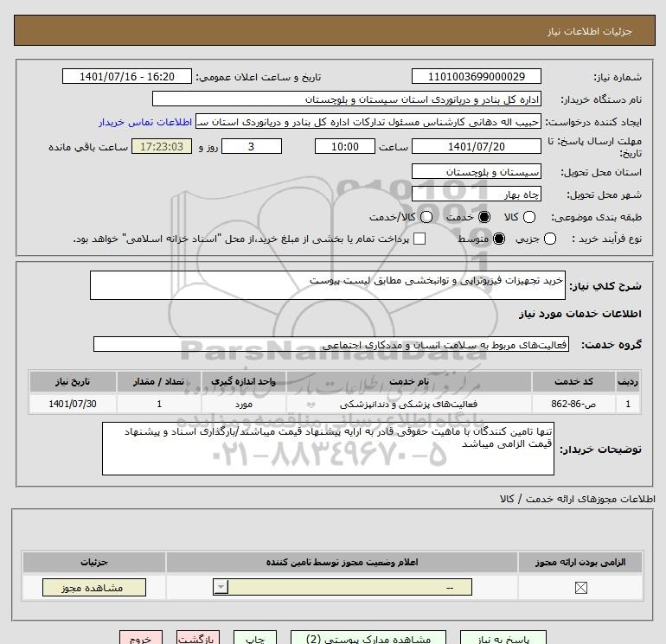This screenshot has width=666, height=644.
Task: Click delivery city field چاه بهار
Action: point(476,194)
